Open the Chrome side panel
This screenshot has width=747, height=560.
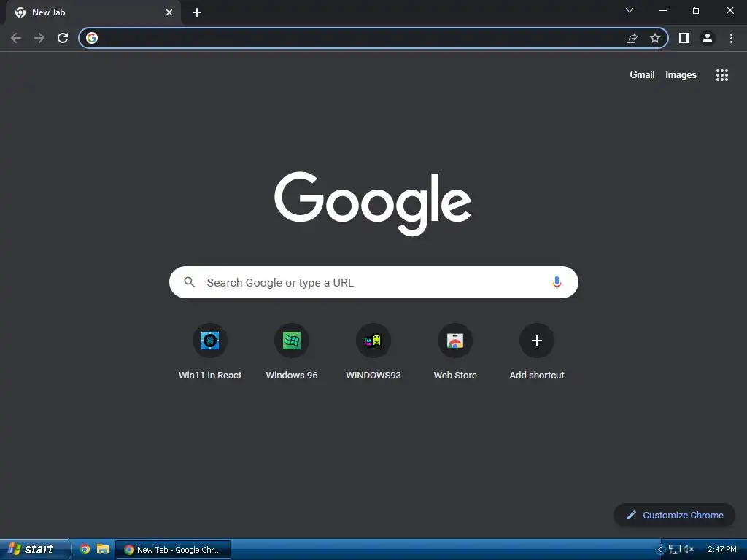pyautogui.click(x=684, y=38)
